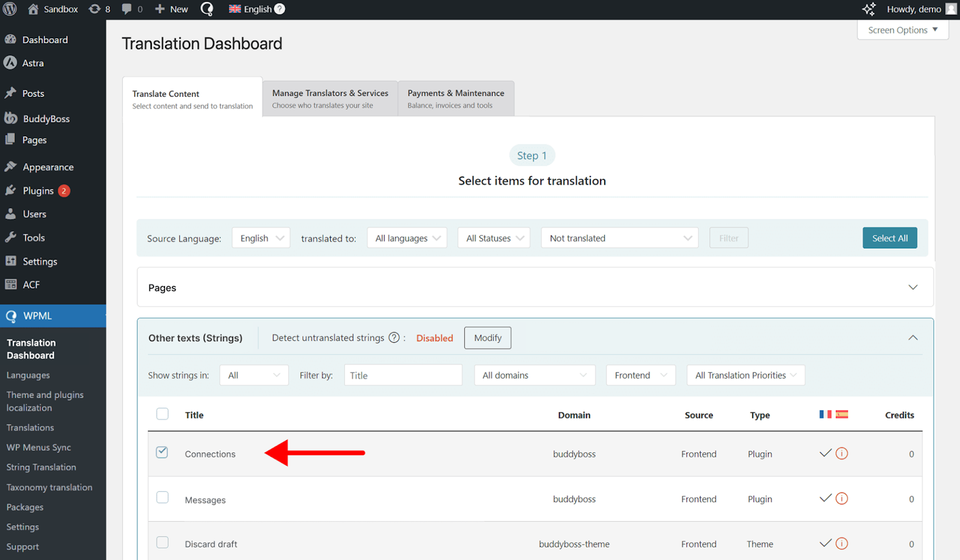Check the Messages string checkbox
The image size is (960, 560).
[x=162, y=498]
